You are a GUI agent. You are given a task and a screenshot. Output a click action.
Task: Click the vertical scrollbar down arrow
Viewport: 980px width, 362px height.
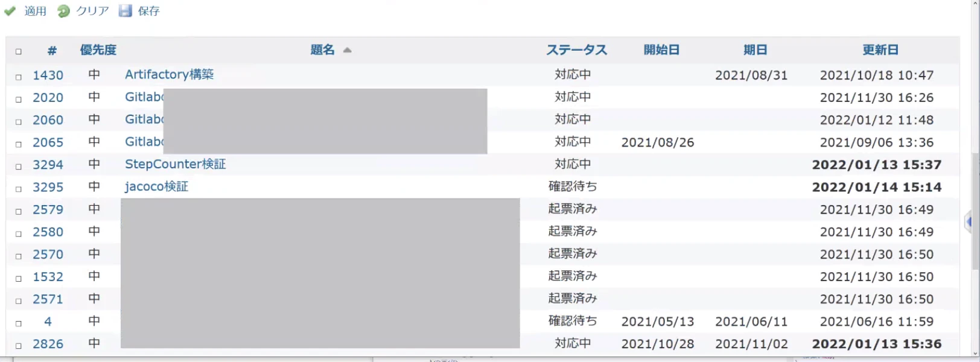975,354
